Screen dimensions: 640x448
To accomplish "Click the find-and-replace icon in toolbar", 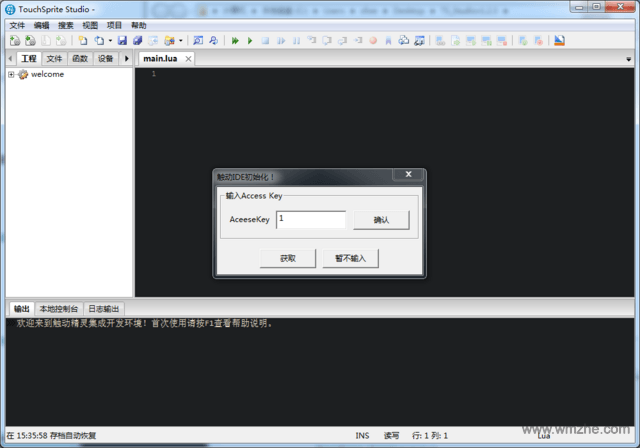I will coord(213,40).
